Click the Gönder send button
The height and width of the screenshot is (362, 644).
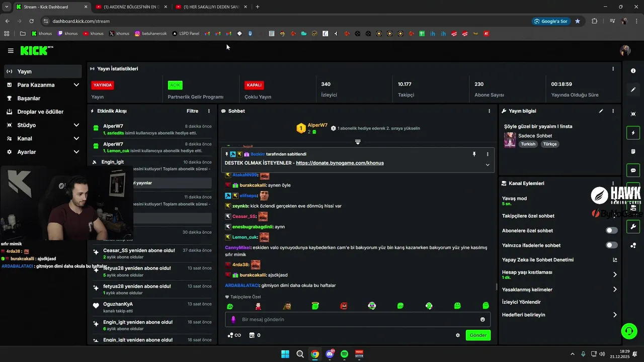click(x=478, y=335)
